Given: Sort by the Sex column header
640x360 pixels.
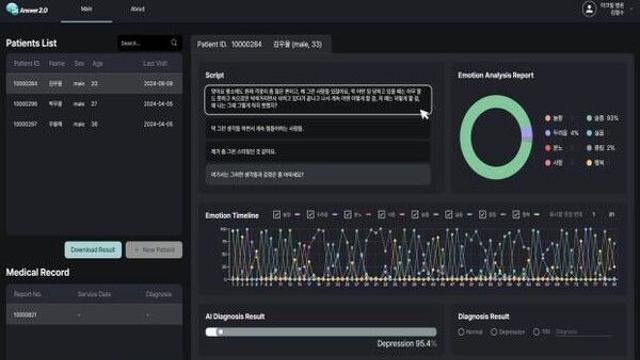Looking at the screenshot, I should [79, 63].
